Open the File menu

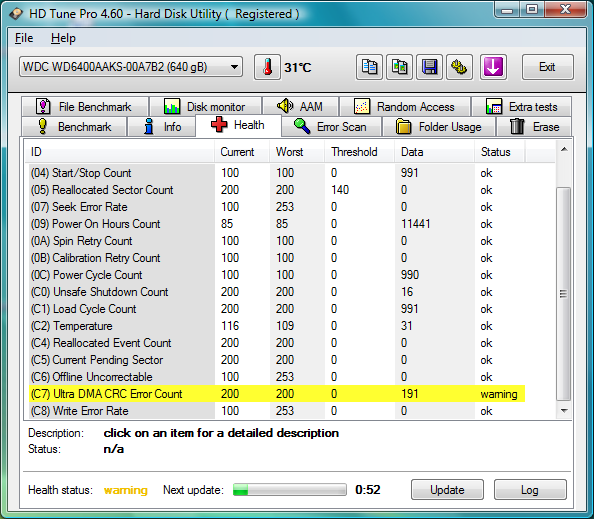(24, 38)
